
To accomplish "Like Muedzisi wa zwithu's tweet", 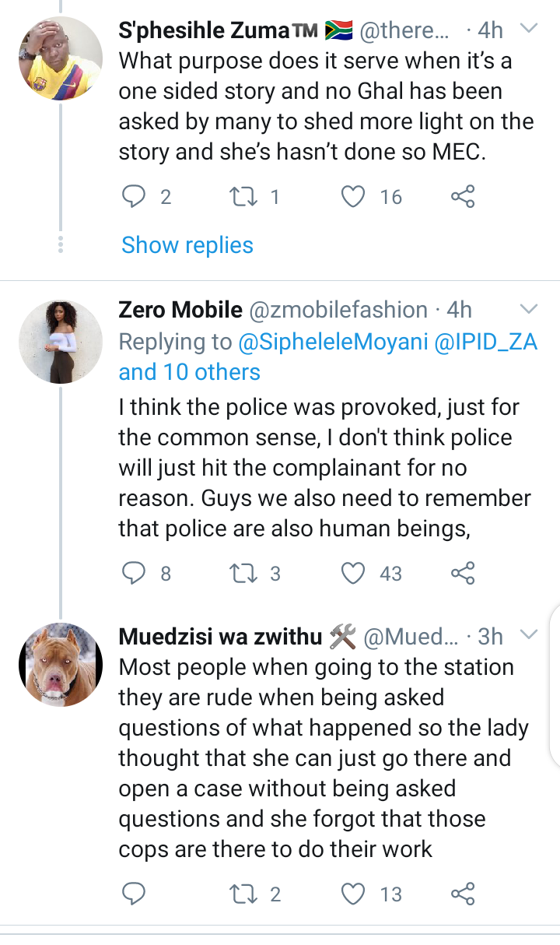I will click(354, 894).
